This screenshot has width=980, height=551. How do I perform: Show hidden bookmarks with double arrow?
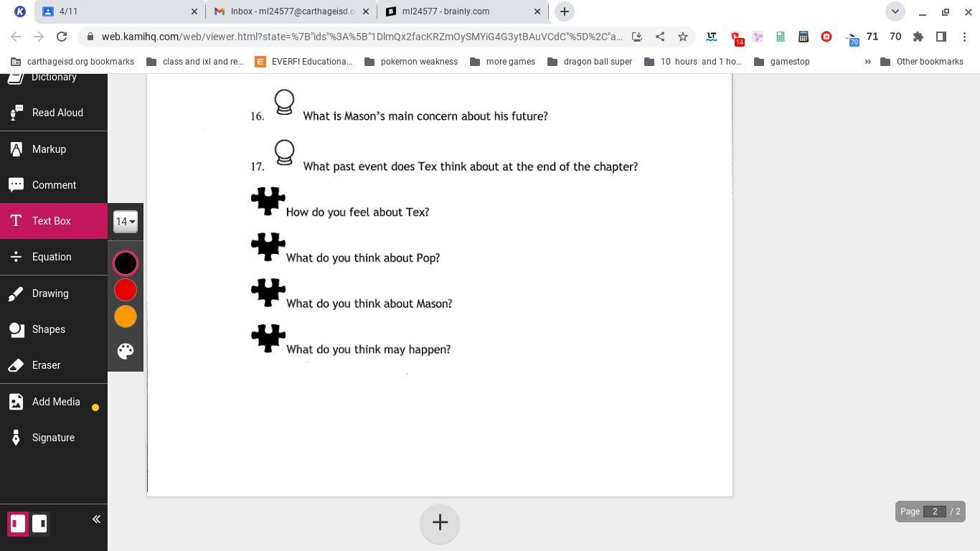coord(867,62)
